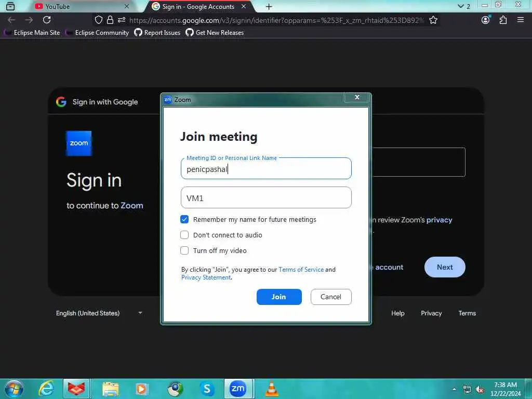Viewport: 532px width, 399px height.
Task: Bookmark this page with star icon
Action: (x=433, y=20)
